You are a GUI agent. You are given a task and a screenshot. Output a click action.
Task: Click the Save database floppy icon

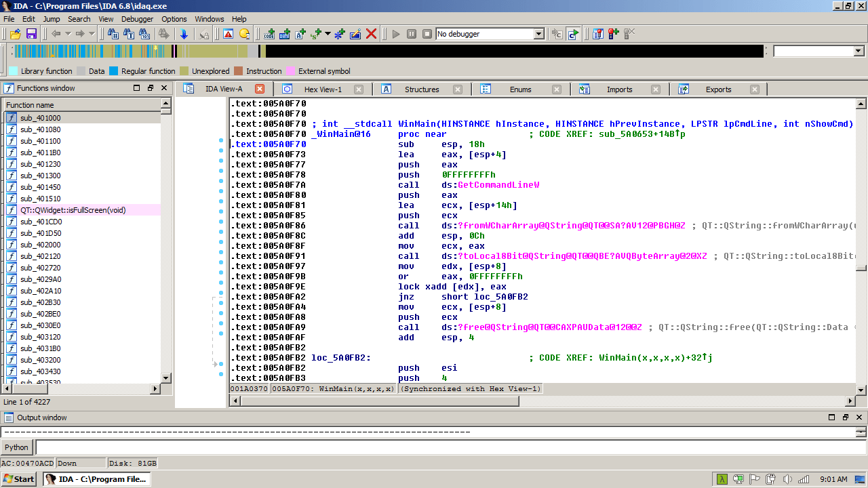[31, 34]
